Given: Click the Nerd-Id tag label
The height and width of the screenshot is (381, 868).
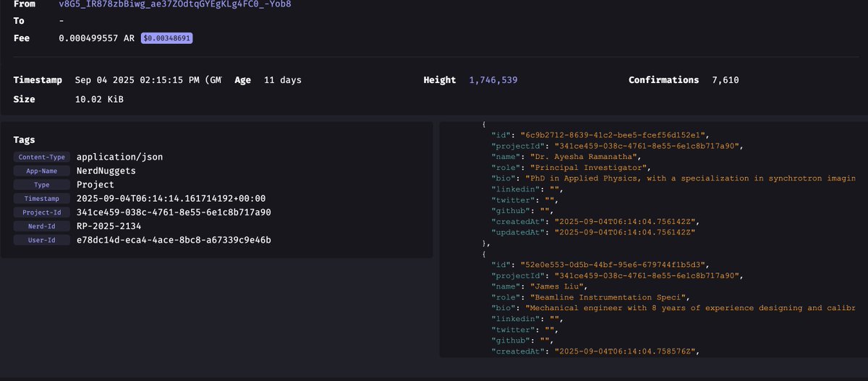Looking at the screenshot, I should coord(42,226).
